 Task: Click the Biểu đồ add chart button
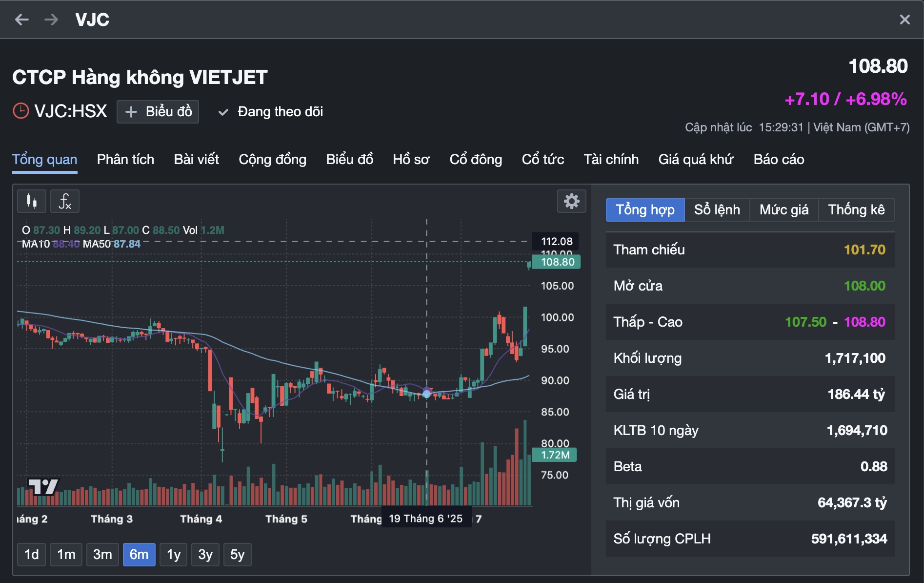(158, 112)
